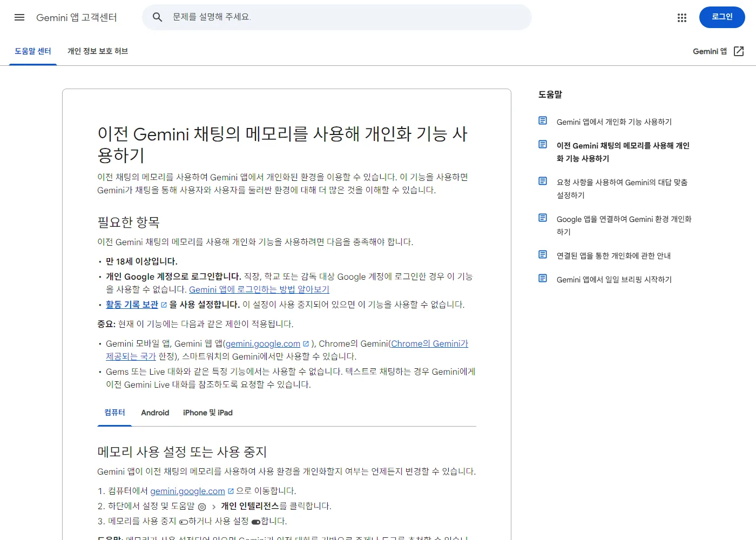Open 'Gemini 앱에 로그인하는 방법 알아보기' link

click(x=259, y=289)
